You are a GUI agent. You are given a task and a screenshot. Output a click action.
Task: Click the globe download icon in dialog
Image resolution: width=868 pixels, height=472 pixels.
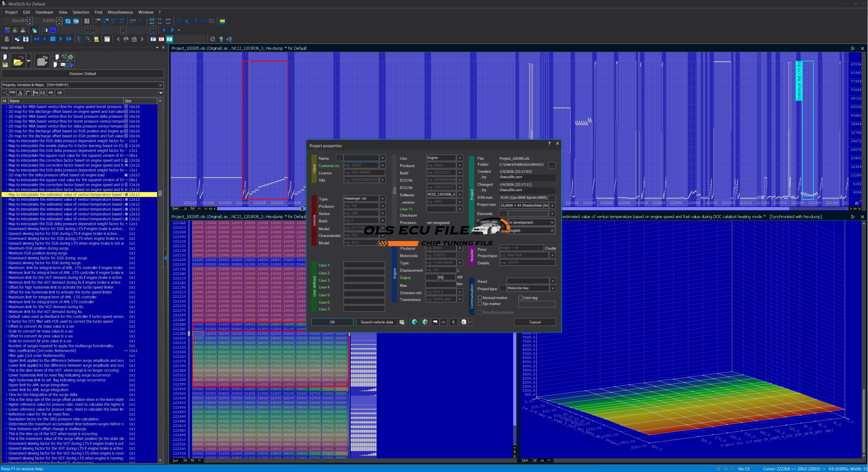[414, 322]
